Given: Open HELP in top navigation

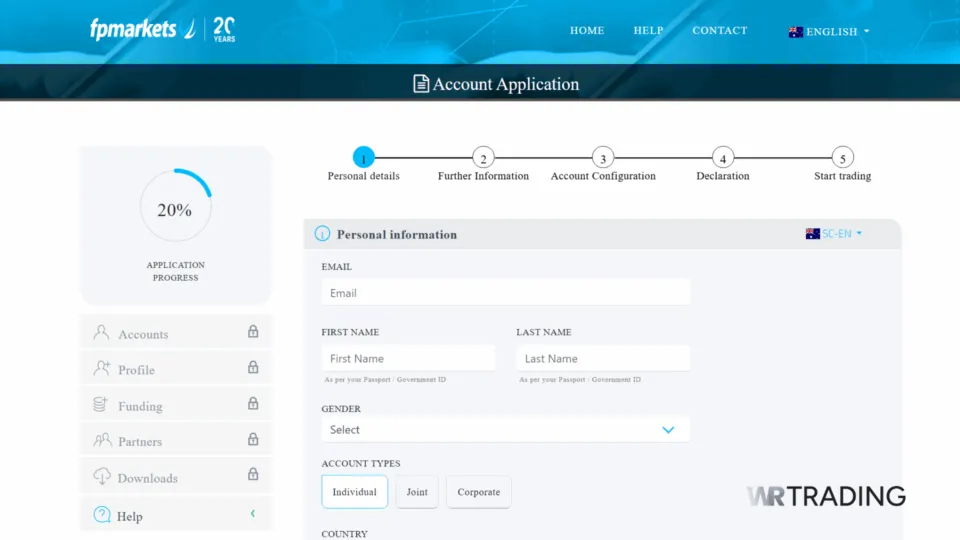Looking at the screenshot, I should (648, 31).
